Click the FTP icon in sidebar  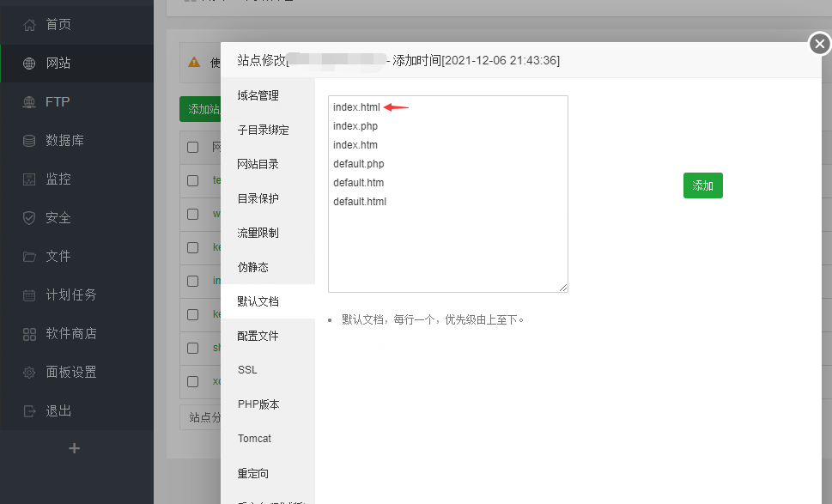point(29,102)
